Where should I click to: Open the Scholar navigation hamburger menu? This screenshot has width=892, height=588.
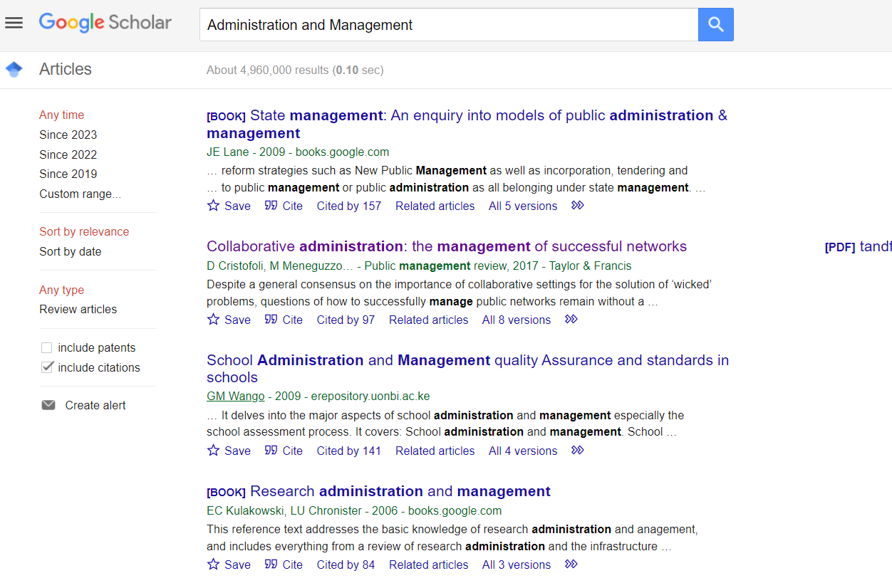pyautogui.click(x=14, y=23)
